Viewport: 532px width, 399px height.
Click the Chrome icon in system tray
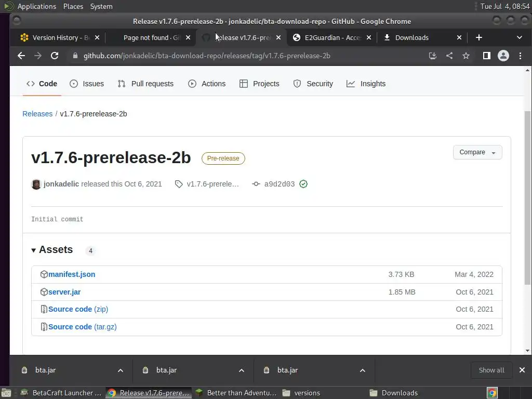492,393
